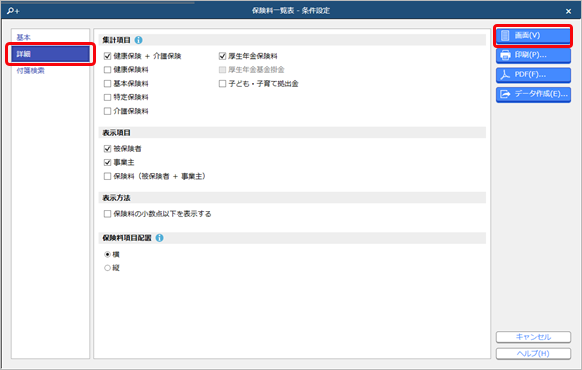Click the 印刷(P)... button

(533, 55)
